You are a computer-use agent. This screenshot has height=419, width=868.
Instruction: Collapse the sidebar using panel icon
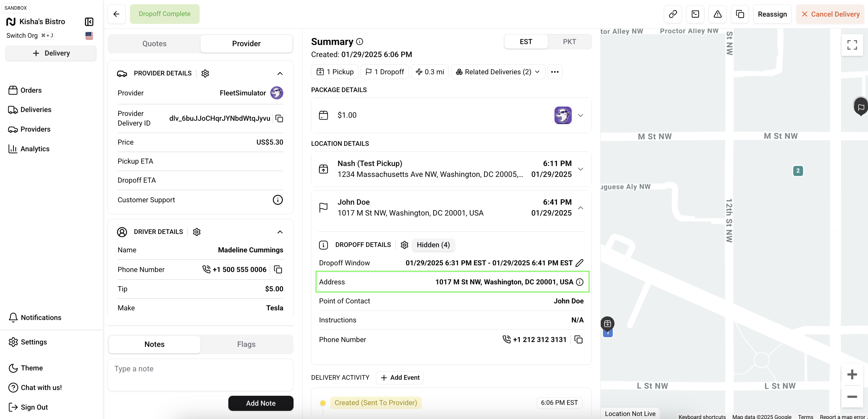89,22
